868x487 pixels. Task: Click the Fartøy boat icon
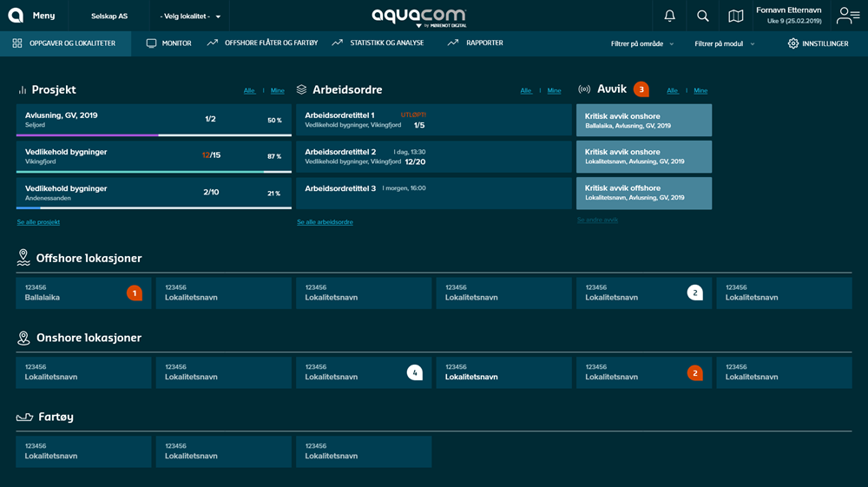click(x=24, y=418)
